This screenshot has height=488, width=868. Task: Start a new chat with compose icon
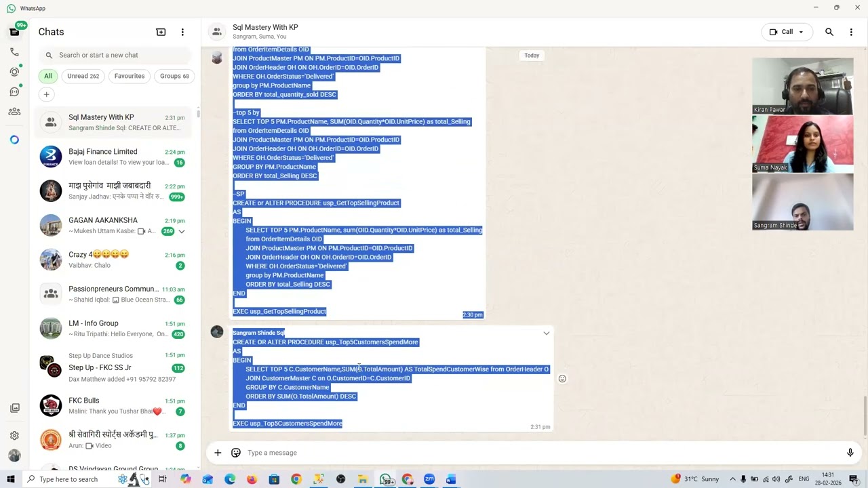click(x=161, y=32)
